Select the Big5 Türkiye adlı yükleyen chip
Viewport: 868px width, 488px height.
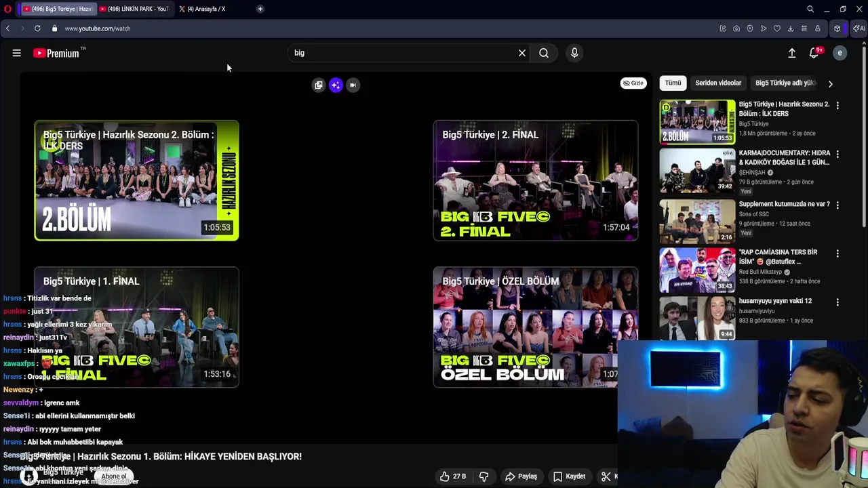tap(785, 83)
